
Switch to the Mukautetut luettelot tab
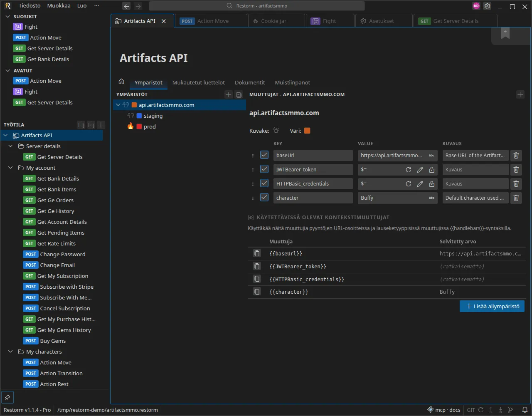pyautogui.click(x=199, y=82)
